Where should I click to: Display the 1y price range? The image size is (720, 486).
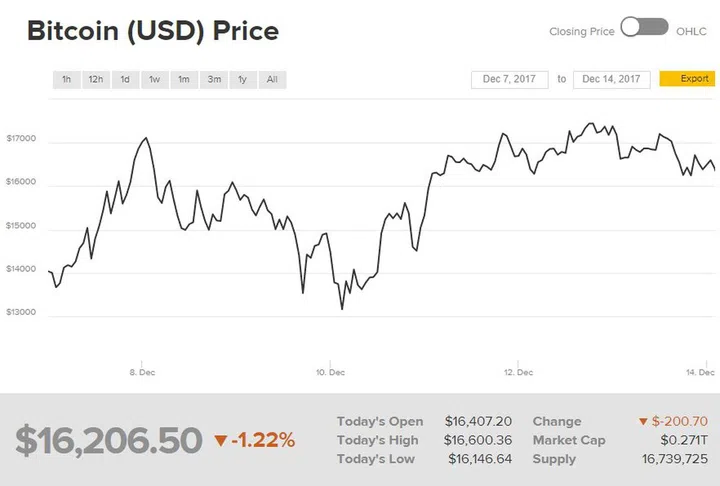pyautogui.click(x=243, y=80)
